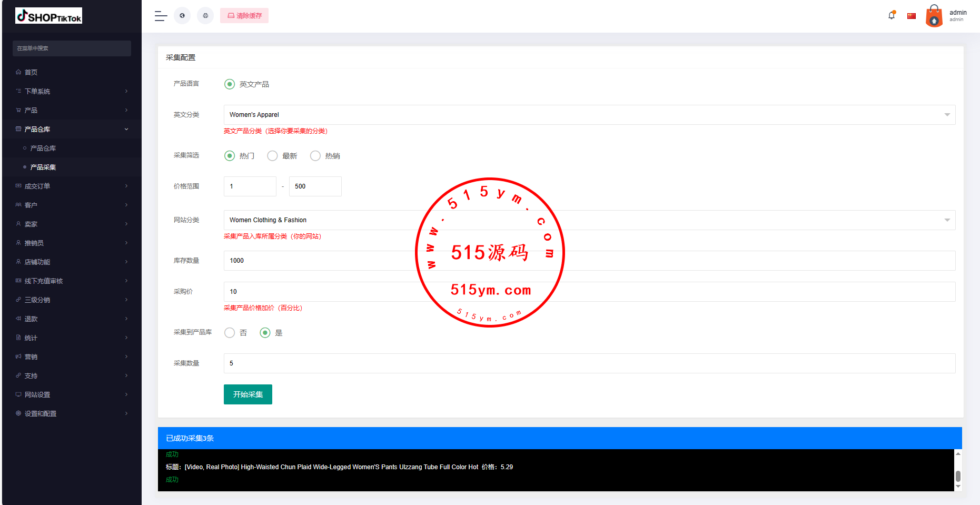
Task: Click the home icon beside 首页
Action: pos(18,72)
